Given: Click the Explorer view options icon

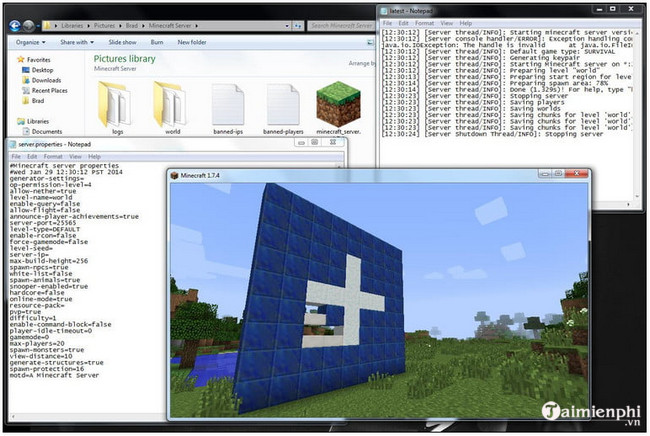Looking at the screenshot, I should pos(370,42).
